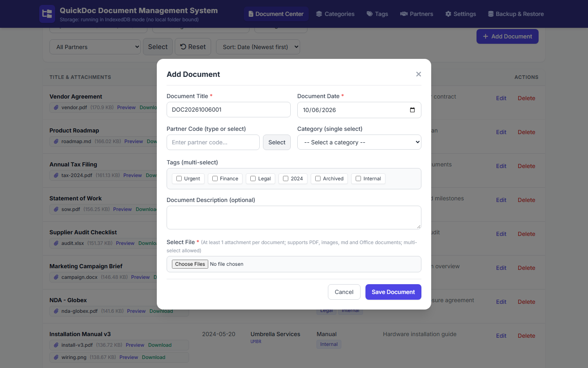
Task: Toggle the Finance tag checkbox
Action: point(215,179)
